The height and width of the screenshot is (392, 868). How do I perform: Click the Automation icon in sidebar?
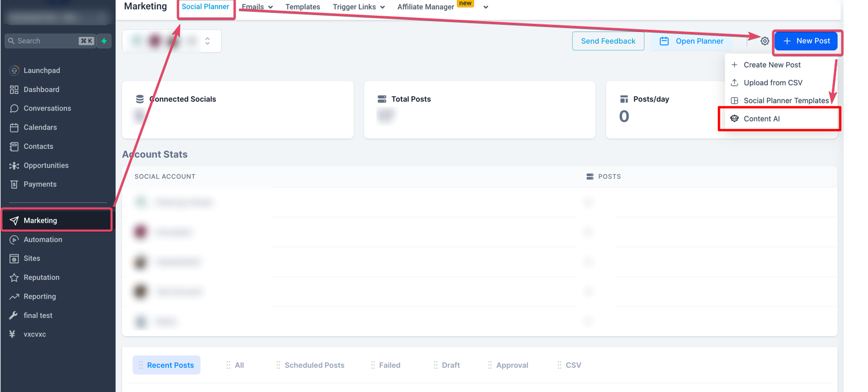pos(14,240)
